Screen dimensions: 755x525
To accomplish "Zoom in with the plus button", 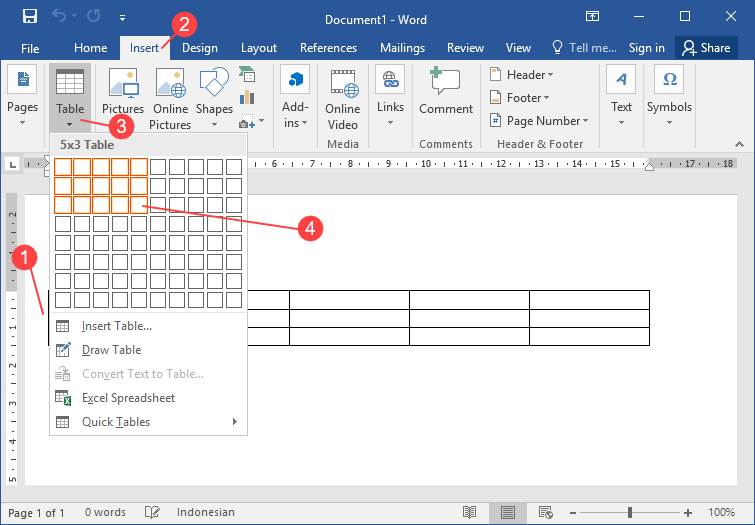I will point(688,513).
